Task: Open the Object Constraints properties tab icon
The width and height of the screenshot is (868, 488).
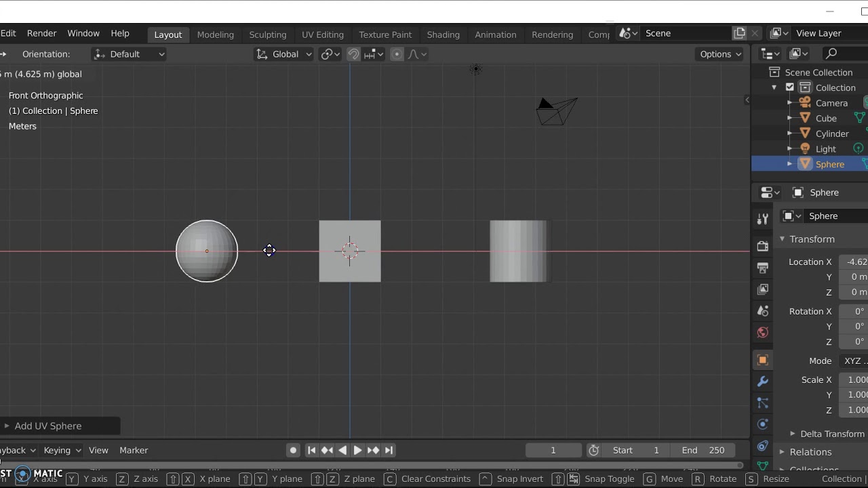Action: coord(763,446)
